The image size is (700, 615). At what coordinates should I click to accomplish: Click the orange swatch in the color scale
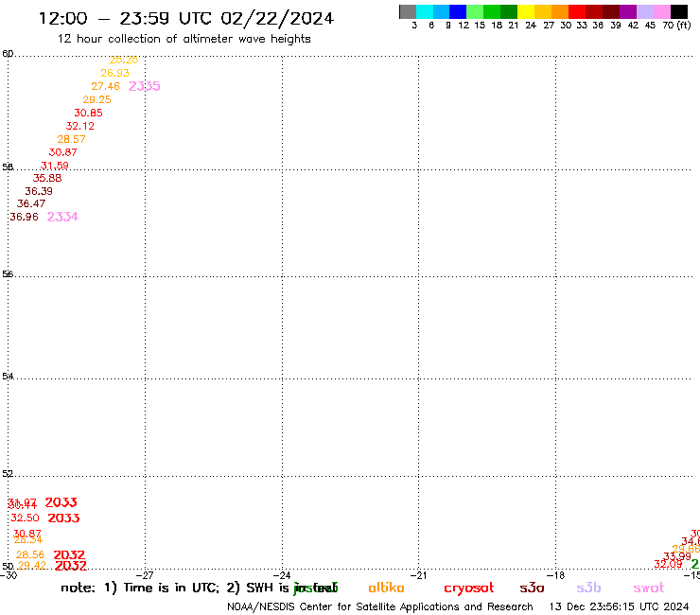point(560,11)
